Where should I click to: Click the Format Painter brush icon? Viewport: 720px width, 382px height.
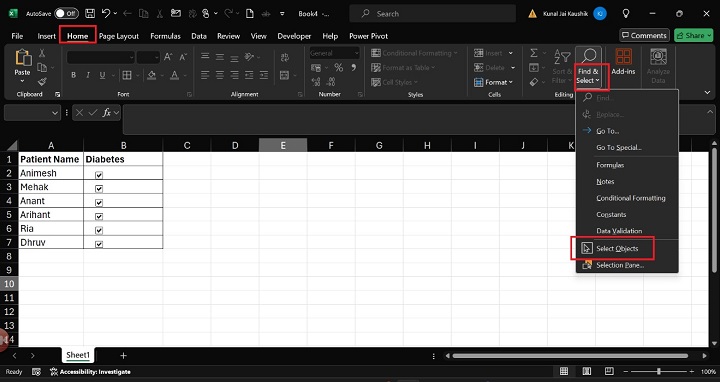(x=42, y=82)
